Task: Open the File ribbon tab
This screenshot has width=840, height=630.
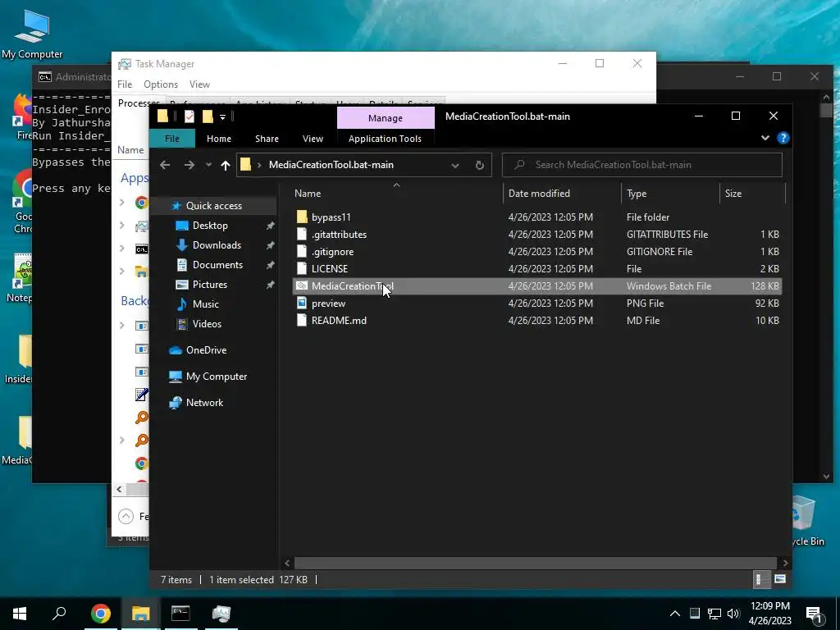Action: (x=172, y=138)
